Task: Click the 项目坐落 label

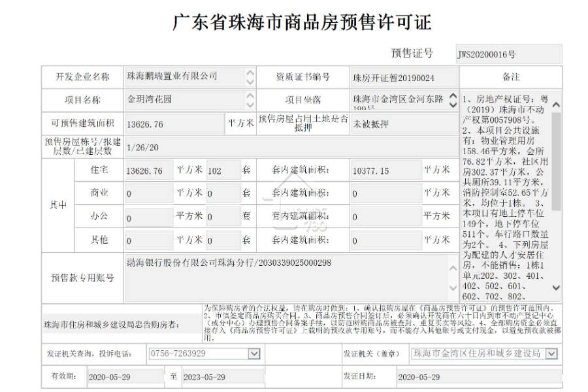Action: (302, 100)
